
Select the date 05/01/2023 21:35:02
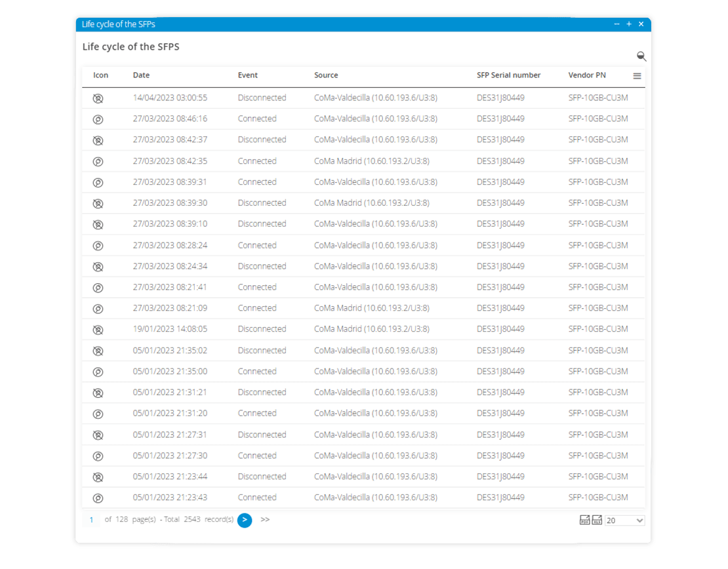click(170, 350)
